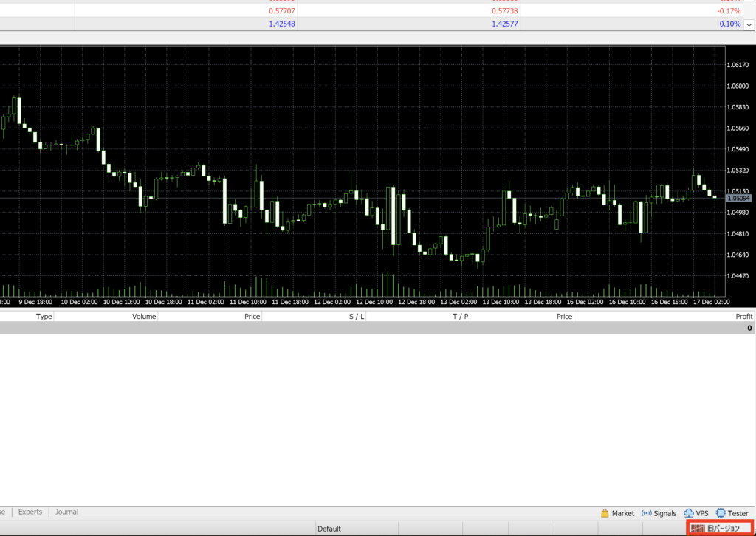756x536 pixels.
Task: Click the Price header next to T / P
Action: pyautogui.click(x=564, y=316)
